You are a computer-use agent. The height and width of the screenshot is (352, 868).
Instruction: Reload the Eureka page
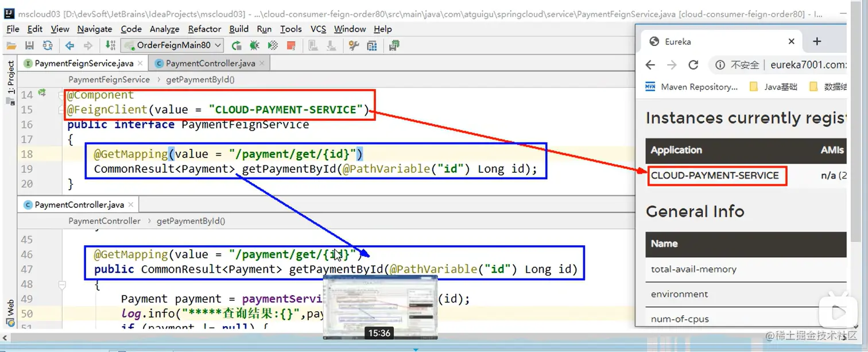[693, 65]
